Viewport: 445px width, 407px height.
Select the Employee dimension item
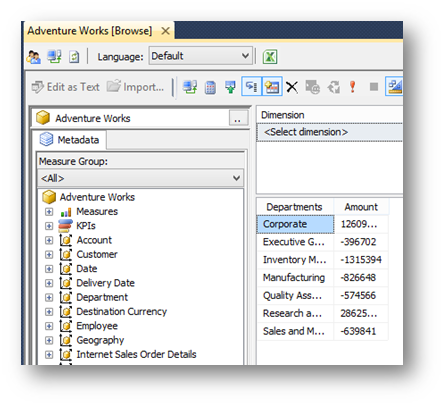coord(97,326)
